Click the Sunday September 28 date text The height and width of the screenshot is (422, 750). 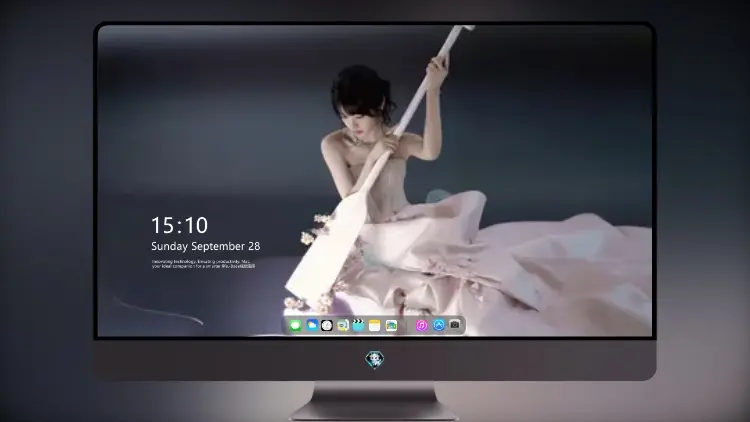click(206, 246)
